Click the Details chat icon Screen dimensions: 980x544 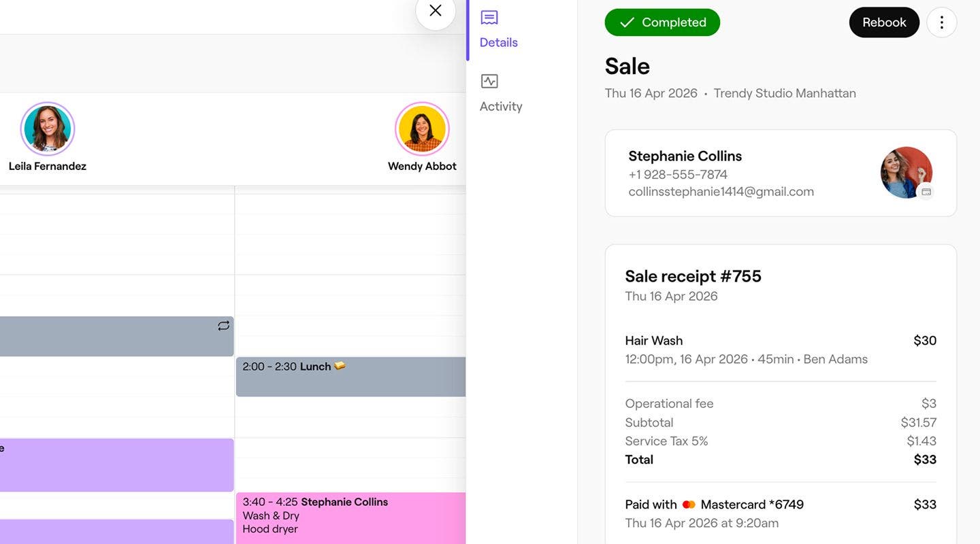489,18
